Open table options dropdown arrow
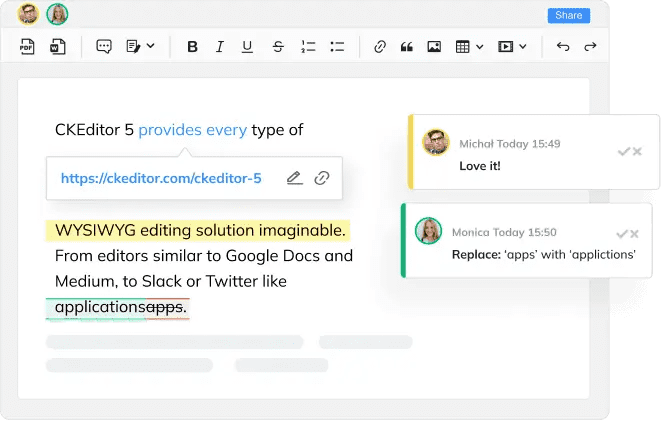The width and height of the screenshot is (669, 421). coord(480,46)
